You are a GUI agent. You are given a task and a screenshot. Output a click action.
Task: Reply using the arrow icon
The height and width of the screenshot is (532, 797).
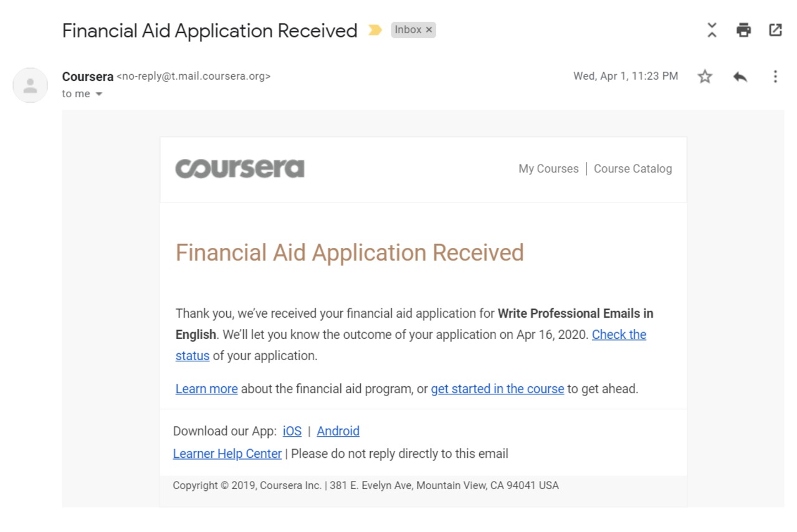(740, 77)
